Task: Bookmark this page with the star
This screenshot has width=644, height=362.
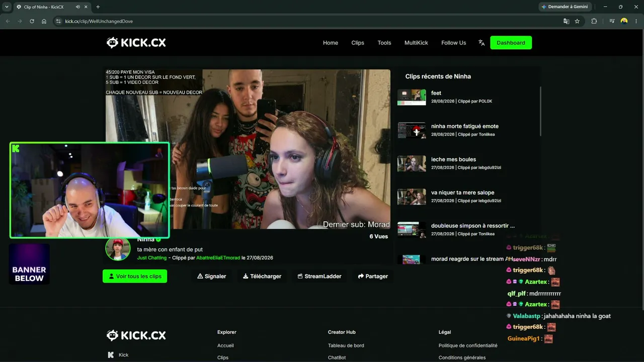Action: pyautogui.click(x=577, y=21)
